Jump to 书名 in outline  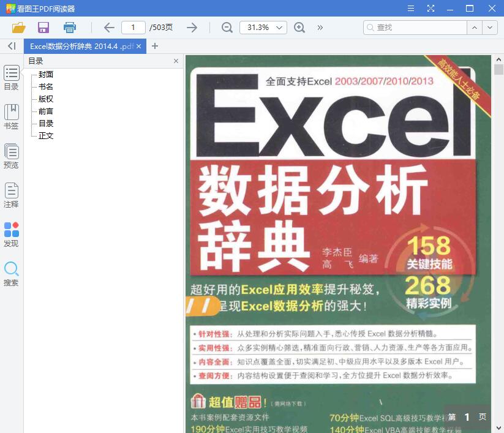point(46,87)
